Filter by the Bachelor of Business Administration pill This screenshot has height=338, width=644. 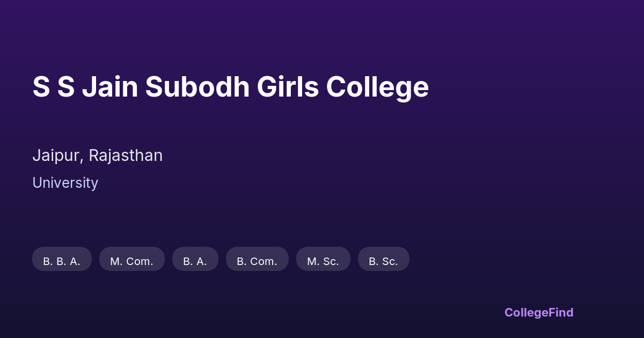point(62,259)
